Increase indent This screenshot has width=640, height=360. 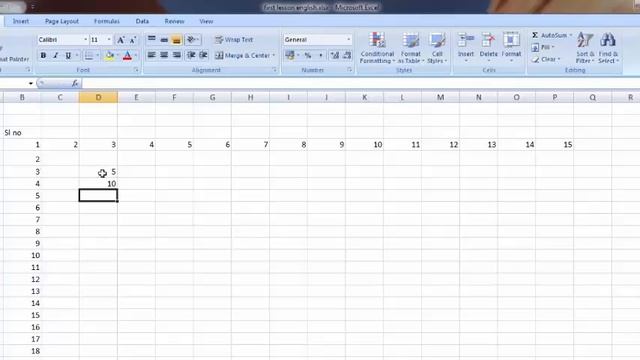pos(203,55)
